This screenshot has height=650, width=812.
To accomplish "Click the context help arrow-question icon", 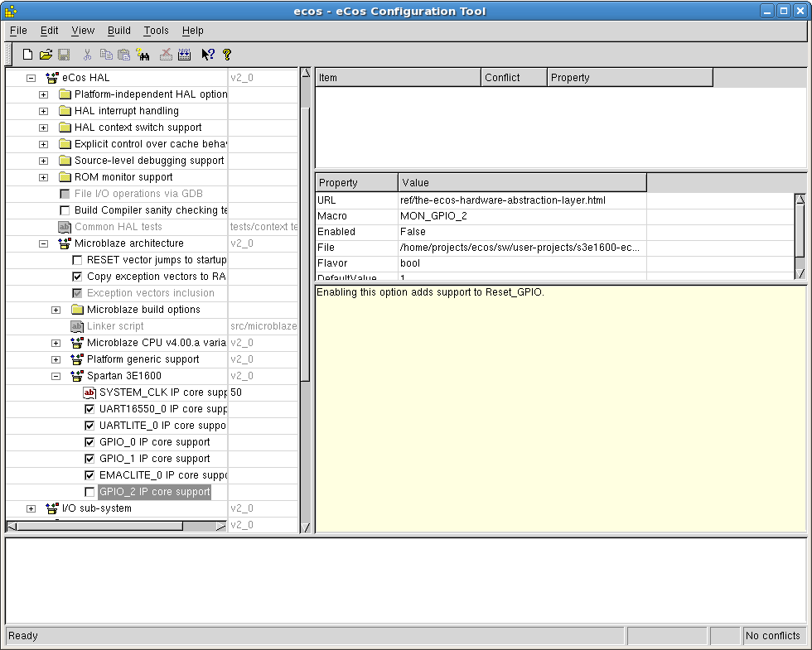I will [207, 55].
